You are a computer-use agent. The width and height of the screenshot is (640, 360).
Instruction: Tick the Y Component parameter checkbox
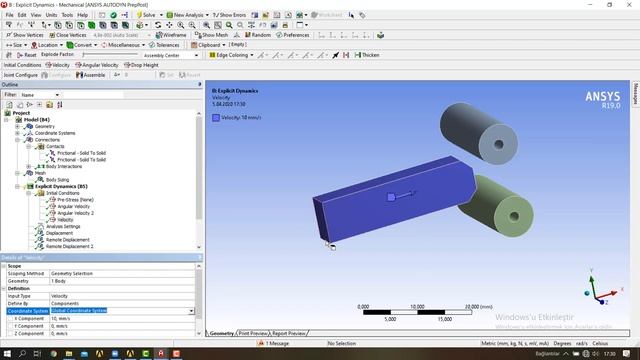coord(10,326)
